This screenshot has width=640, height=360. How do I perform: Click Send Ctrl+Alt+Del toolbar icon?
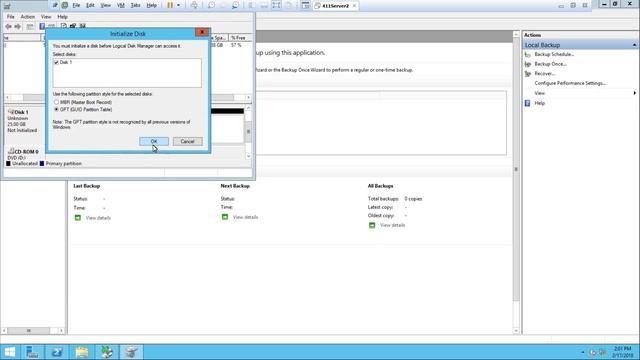click(194, 5)
